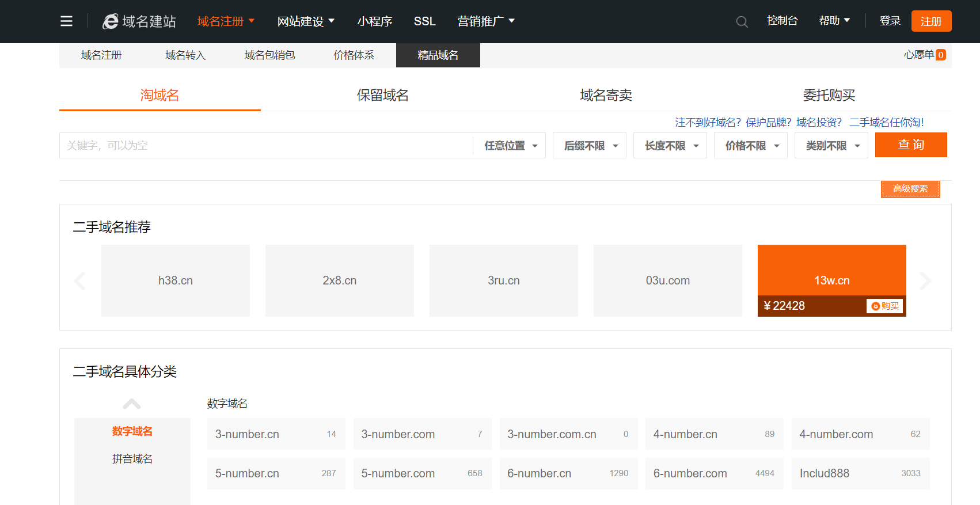Show previous recommended domains with left arrow
The width and height of the screenshot is (980, 505).
(80, 281)
